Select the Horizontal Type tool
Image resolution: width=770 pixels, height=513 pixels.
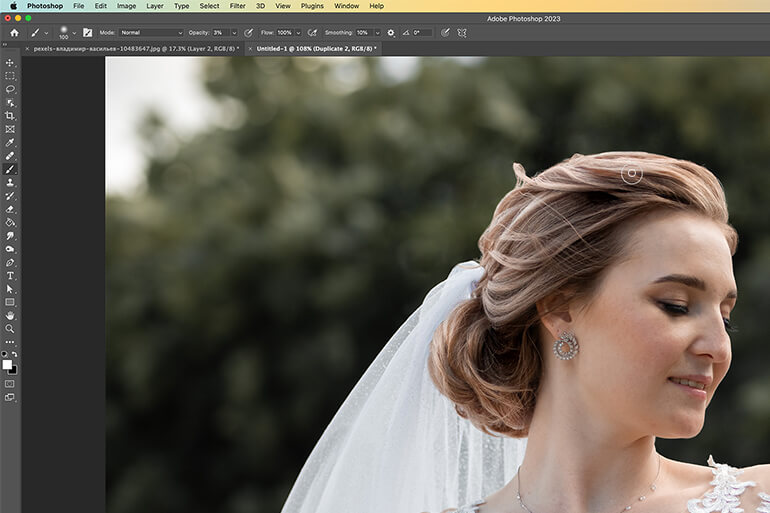point(10,275)
